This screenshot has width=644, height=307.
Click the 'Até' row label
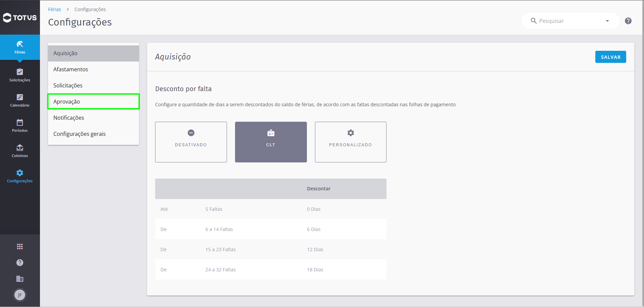(164, 209)
